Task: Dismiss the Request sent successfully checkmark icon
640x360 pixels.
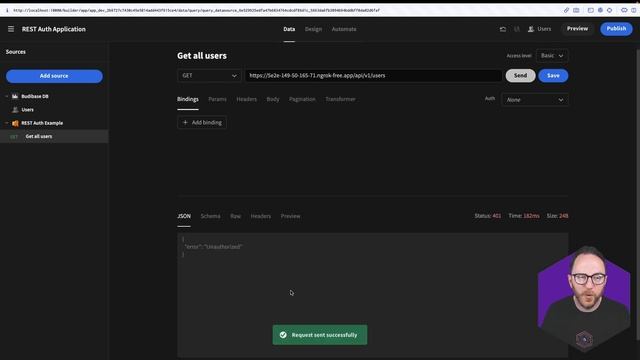Action: (283, 335)
